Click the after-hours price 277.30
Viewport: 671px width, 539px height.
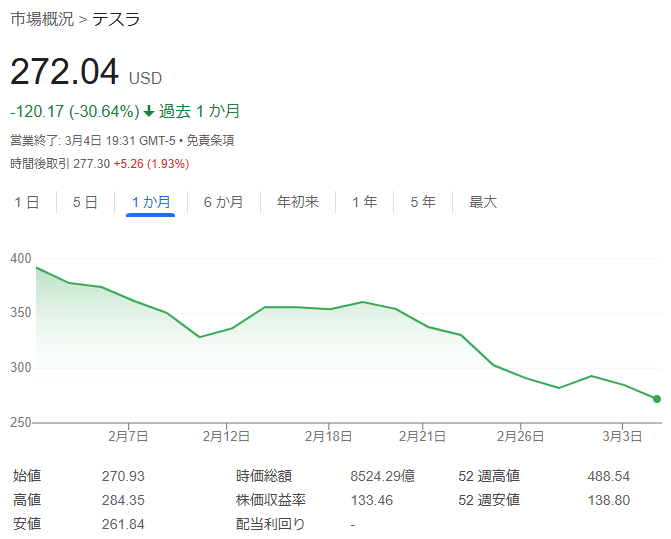pyautogui.click(x=92, y=164)
